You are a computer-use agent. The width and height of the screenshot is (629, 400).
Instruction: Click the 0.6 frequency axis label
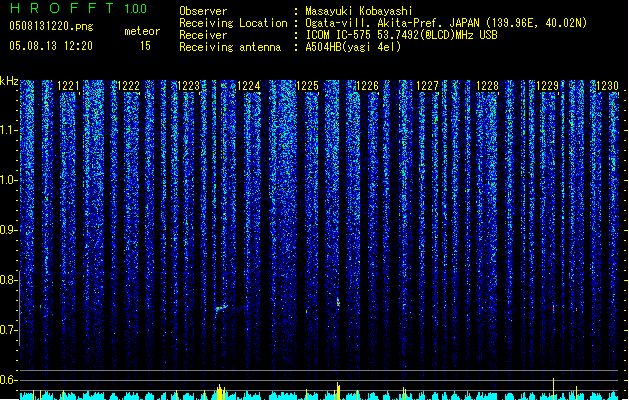coord(8,380)
